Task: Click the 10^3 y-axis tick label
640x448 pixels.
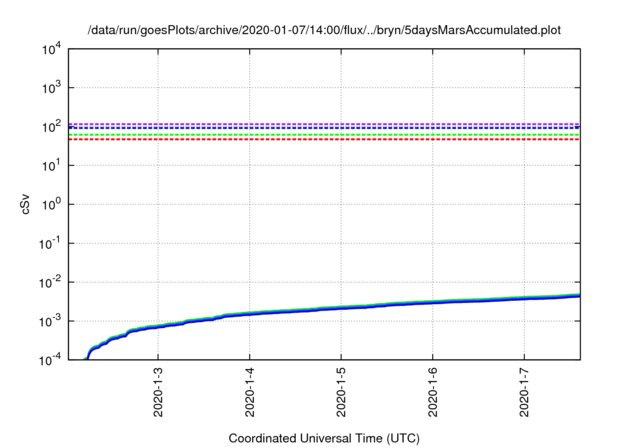Action: tap(52, 87)
